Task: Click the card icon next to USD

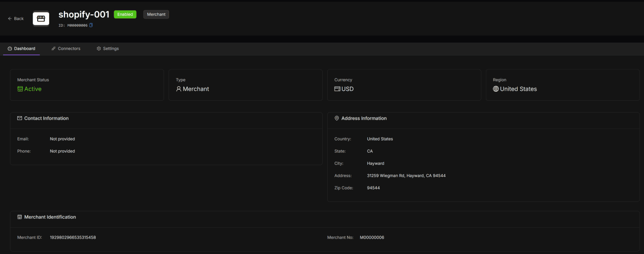Action: [337, 89]
